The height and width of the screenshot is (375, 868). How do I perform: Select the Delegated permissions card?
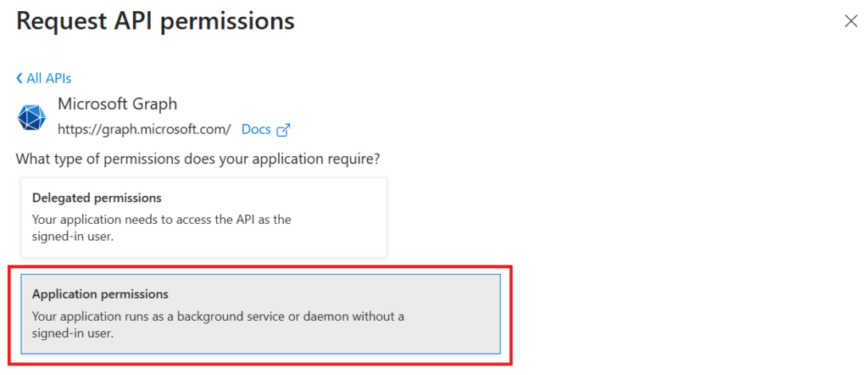[x=203, y=217]
